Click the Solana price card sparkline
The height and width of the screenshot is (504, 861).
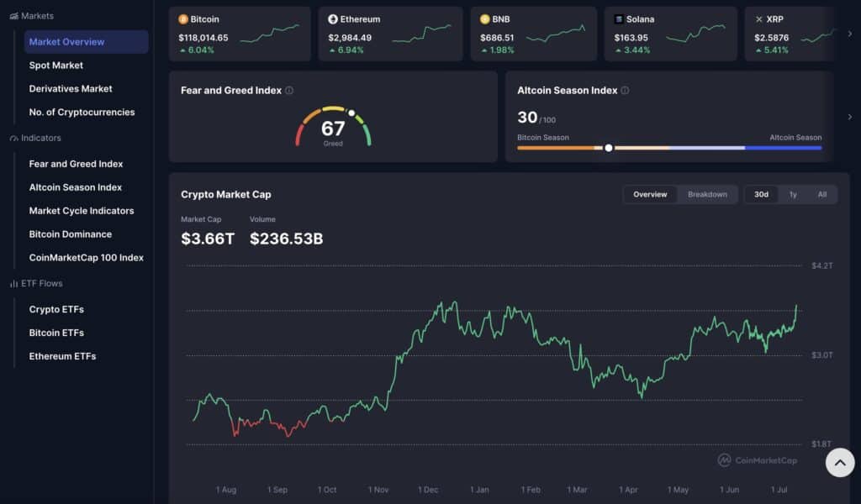coord(695,33)
